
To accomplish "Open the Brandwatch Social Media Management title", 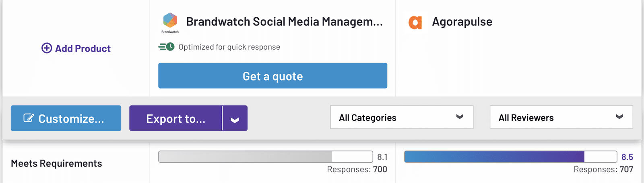I will pyautogui.click(x=284, y=22).
